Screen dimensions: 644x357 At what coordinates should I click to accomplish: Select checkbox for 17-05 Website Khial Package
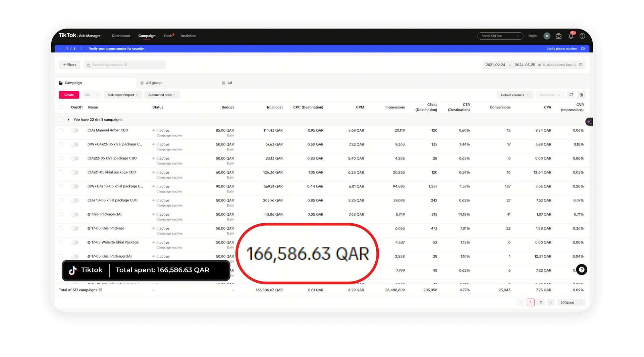(61, 242)
